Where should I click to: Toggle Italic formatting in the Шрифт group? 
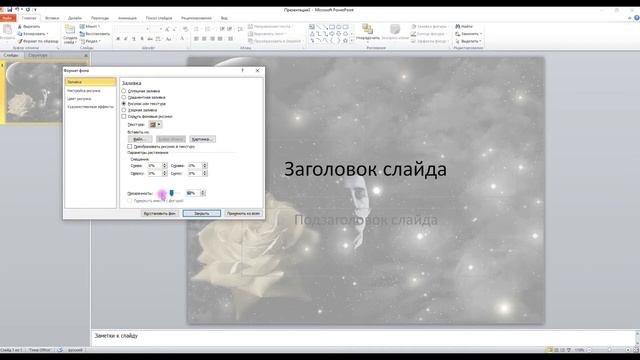click(126, 39)
